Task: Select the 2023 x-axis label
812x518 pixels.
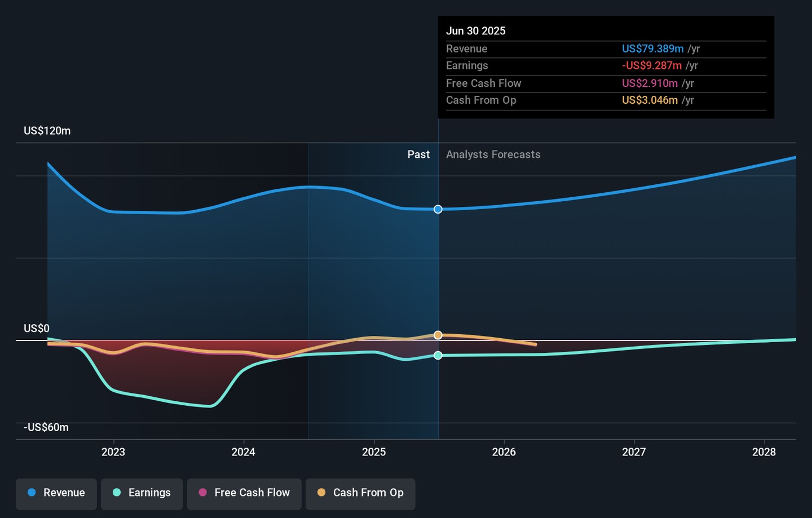Action: pos(113,452)
